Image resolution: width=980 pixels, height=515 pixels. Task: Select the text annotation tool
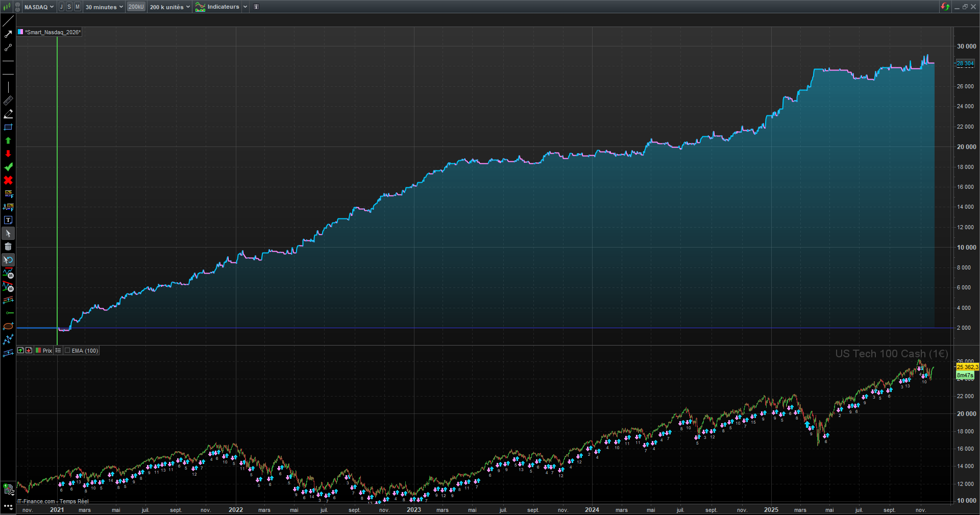pyautogui.click(x=8, y=220)
